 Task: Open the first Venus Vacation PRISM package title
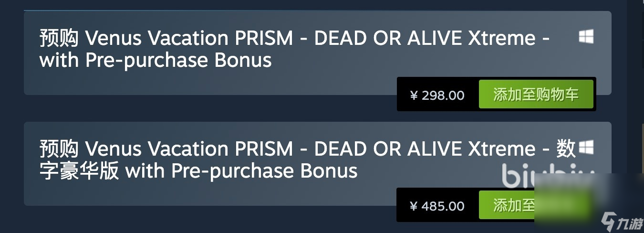point(295,49)
